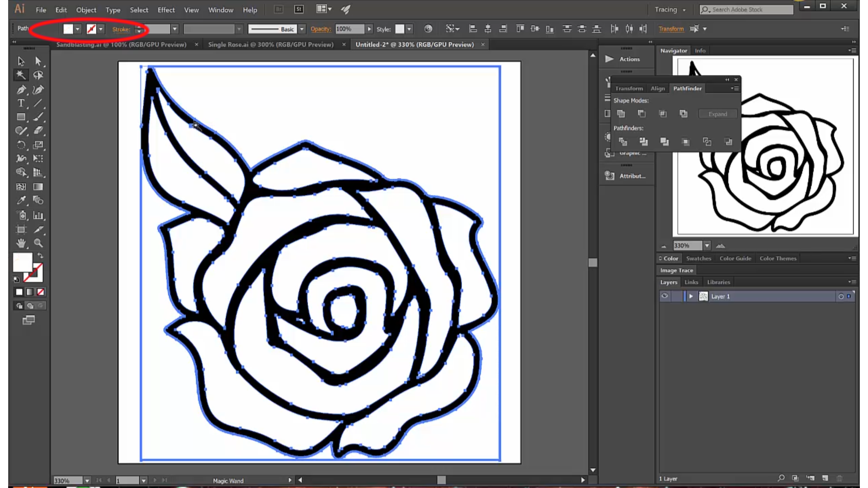Enable Draw Normal mode
Screen dimensions: 868x488
[19, 306]
